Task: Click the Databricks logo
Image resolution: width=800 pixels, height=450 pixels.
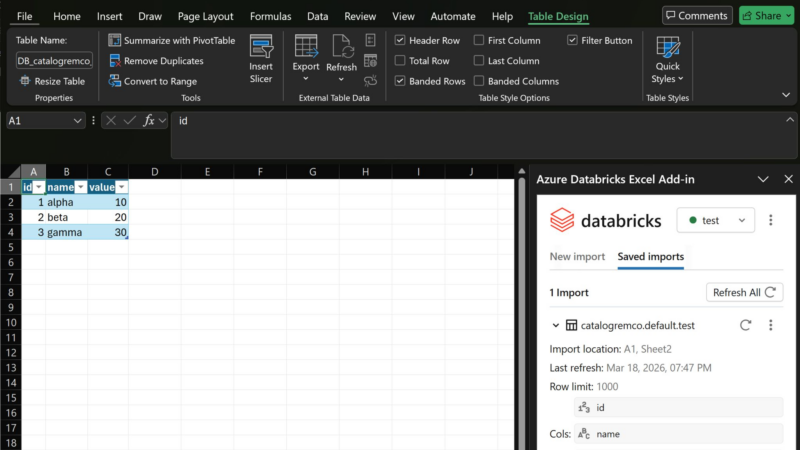Action: click(562, 220)
